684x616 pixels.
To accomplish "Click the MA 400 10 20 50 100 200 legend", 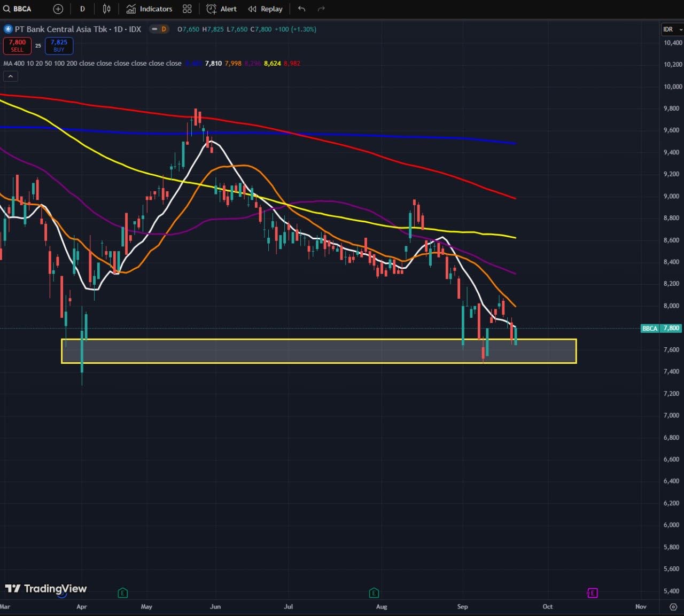I will click(92, 63).
